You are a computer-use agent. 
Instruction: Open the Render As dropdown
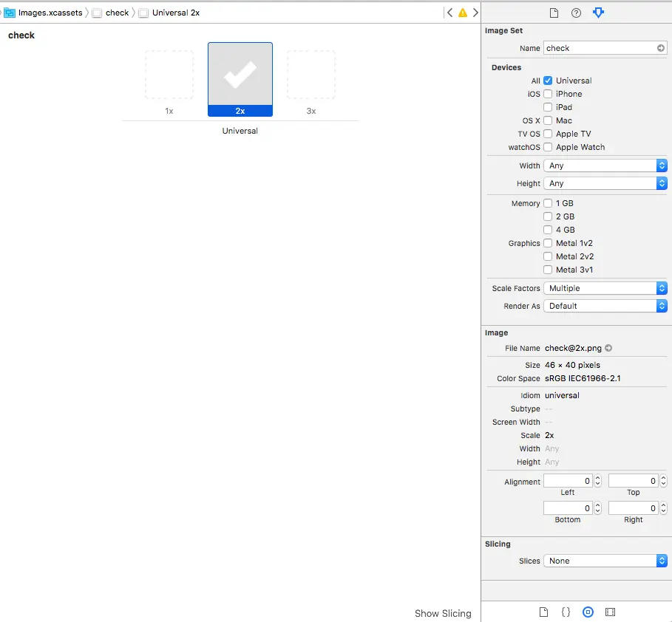(605, 306)
